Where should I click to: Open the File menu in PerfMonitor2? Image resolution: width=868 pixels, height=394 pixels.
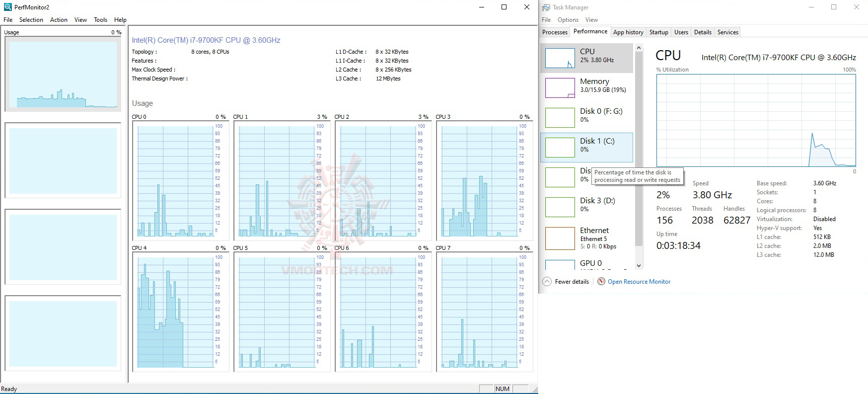click(x=8, y=20)
